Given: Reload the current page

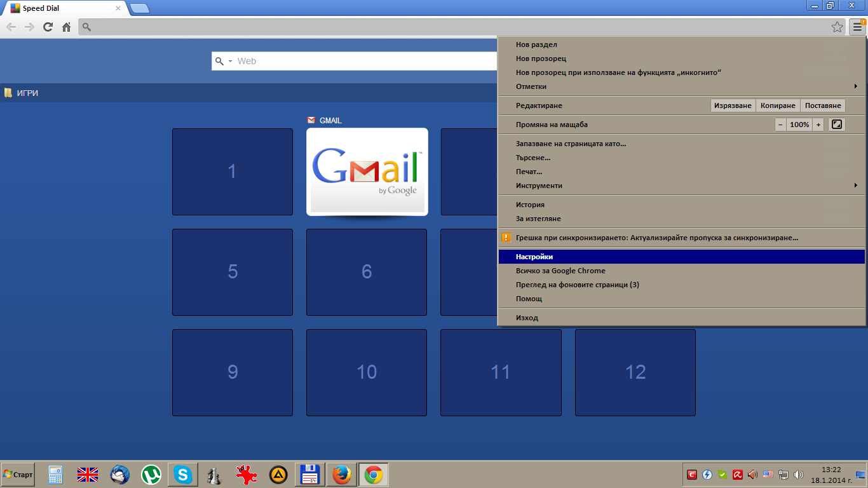Looking at the screenshot, I should point(48,27).
